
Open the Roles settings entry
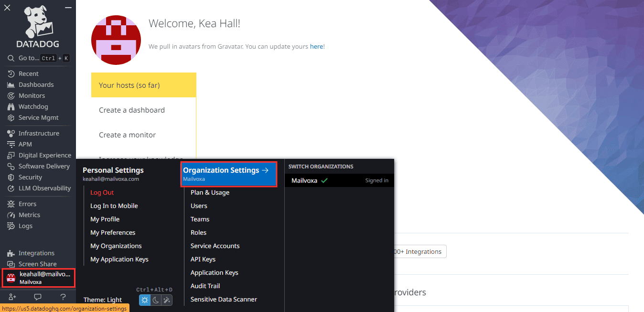pyautogui.click(x=199, y=233)
